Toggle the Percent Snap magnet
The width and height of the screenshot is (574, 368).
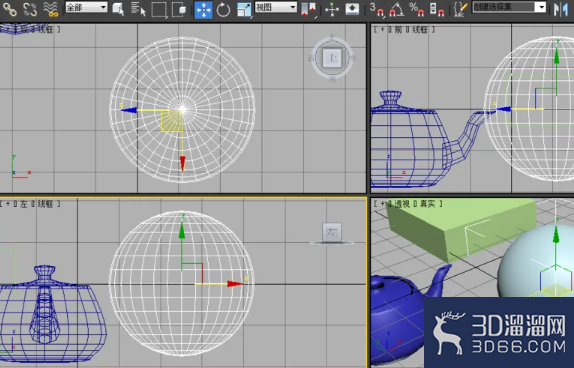tap(417, 9)
